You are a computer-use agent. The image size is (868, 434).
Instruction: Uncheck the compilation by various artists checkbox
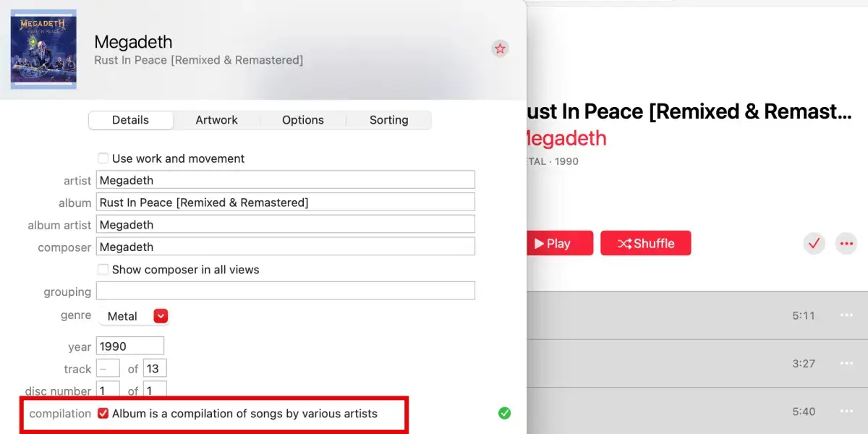click(103, 414)
